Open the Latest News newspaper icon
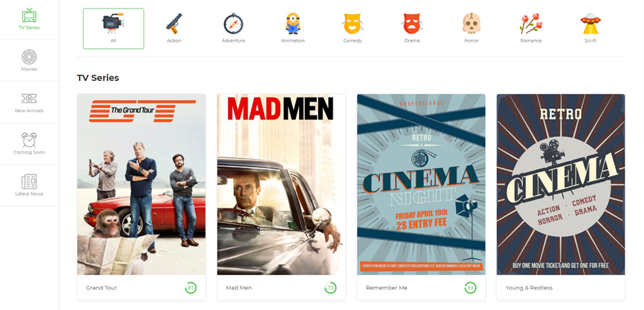The height and width of the screenshot is (310, 644). pos(29,181)
